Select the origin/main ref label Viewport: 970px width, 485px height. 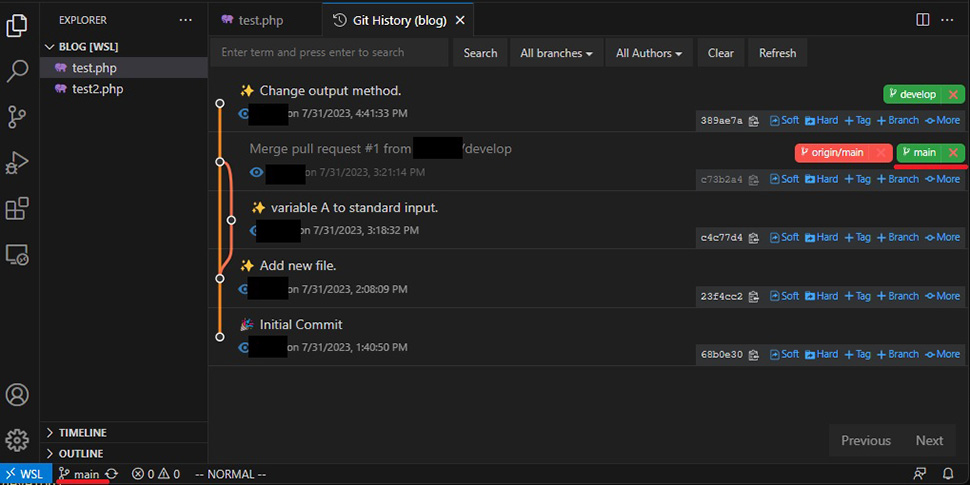click(833, 152)
